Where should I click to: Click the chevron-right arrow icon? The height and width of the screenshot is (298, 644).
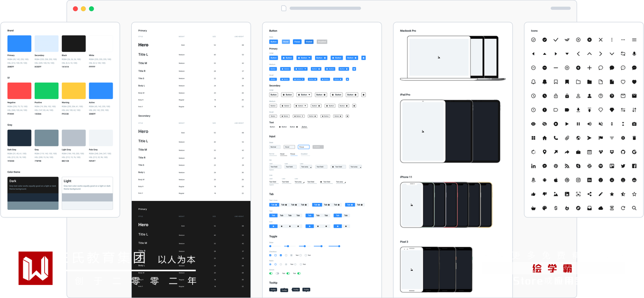[601, 54]
